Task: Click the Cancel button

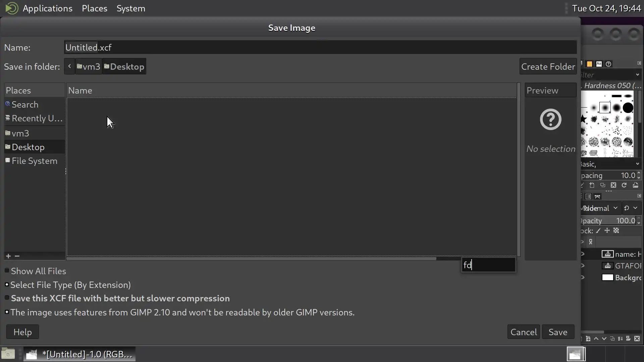Action: (x=523, y=332)
